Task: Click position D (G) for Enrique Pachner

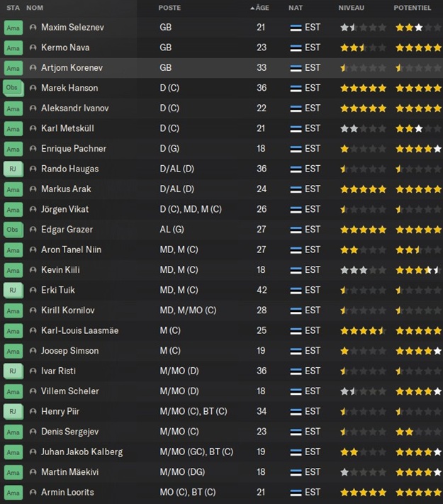Action: pyautogui.click(x=169, y=148)
